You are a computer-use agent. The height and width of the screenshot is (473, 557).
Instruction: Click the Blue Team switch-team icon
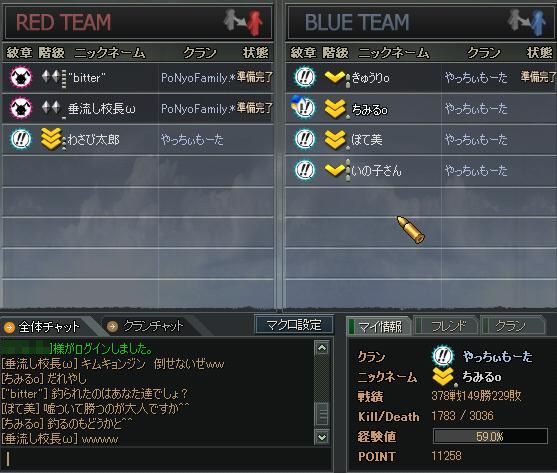[527, 22]
